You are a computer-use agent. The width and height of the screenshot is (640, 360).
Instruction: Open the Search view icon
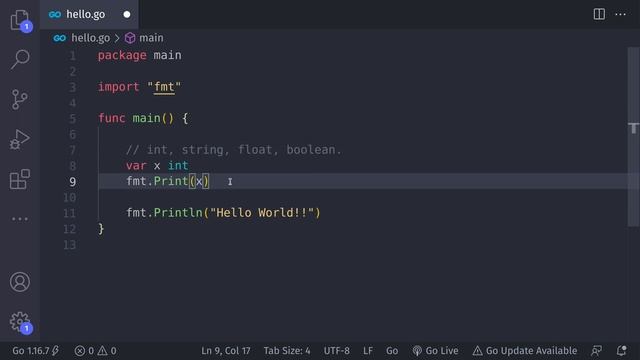click(20, 60)
